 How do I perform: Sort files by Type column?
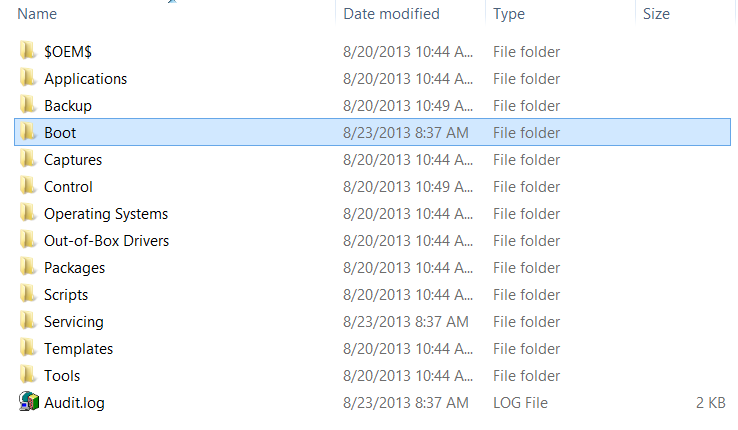point(509,14)
